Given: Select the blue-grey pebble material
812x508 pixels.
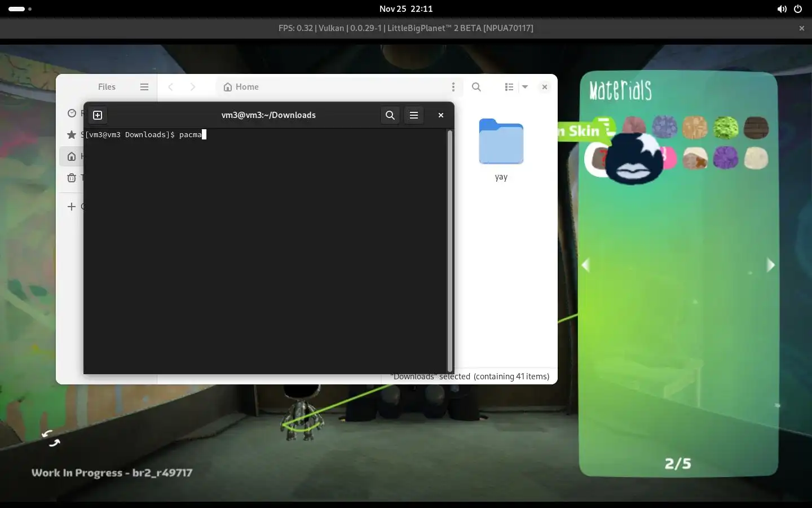Looking at the screenshot, I should (x=665, y=126).
